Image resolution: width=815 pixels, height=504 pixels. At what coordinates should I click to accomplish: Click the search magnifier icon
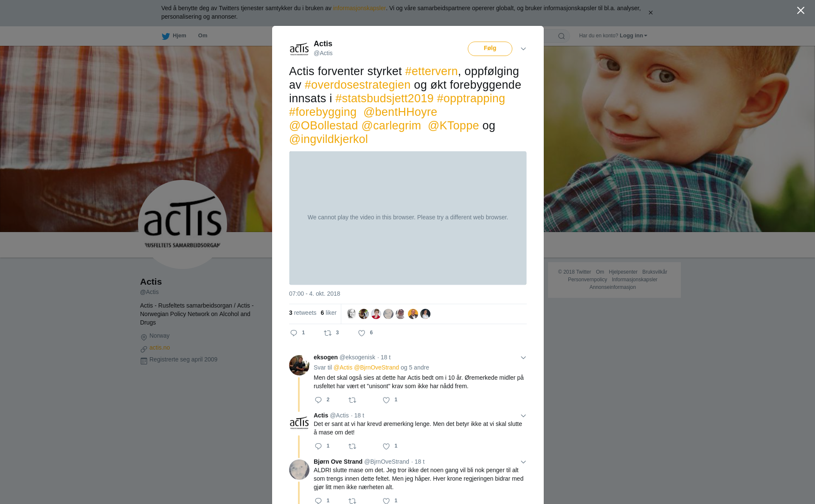[x=562, y=36]
